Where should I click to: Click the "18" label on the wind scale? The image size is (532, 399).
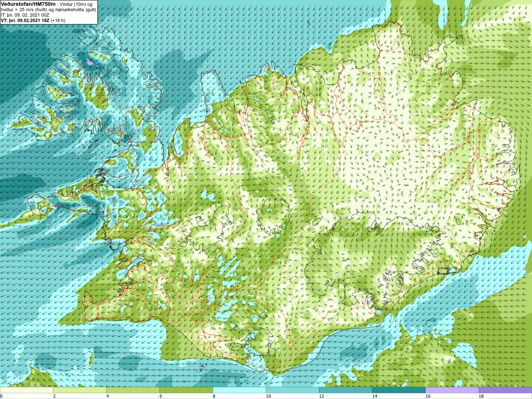[x=481, y=396]
